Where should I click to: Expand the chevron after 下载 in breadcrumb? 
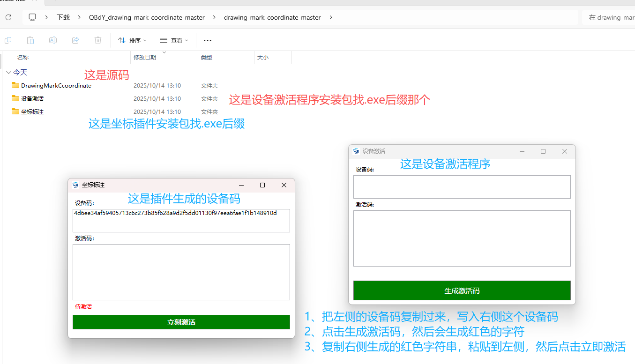click(80, 17)
